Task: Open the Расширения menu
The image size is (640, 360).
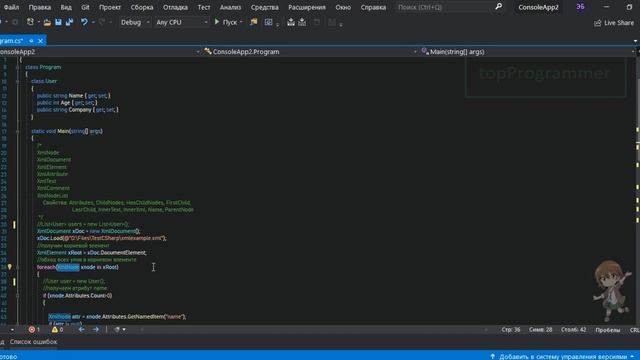Action: tap(307, 7)
